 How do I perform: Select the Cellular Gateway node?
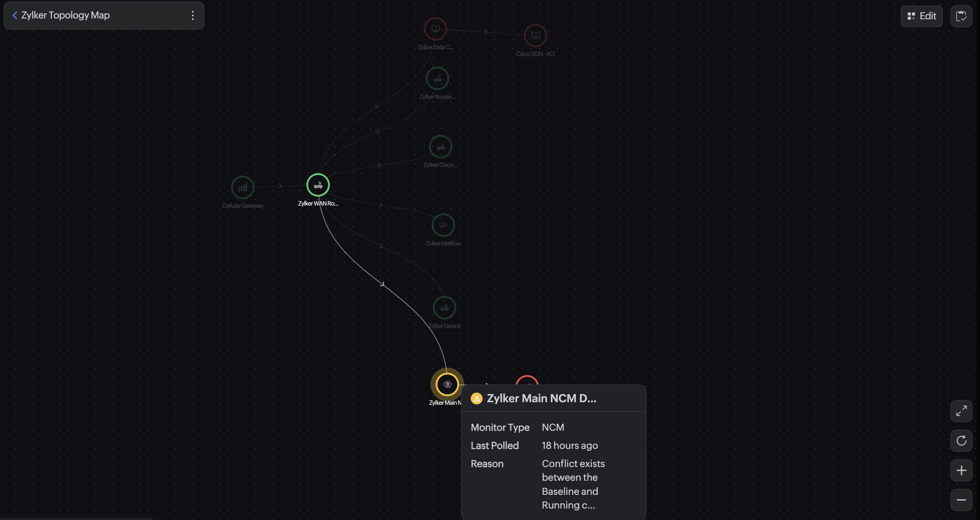click(243, 187)
